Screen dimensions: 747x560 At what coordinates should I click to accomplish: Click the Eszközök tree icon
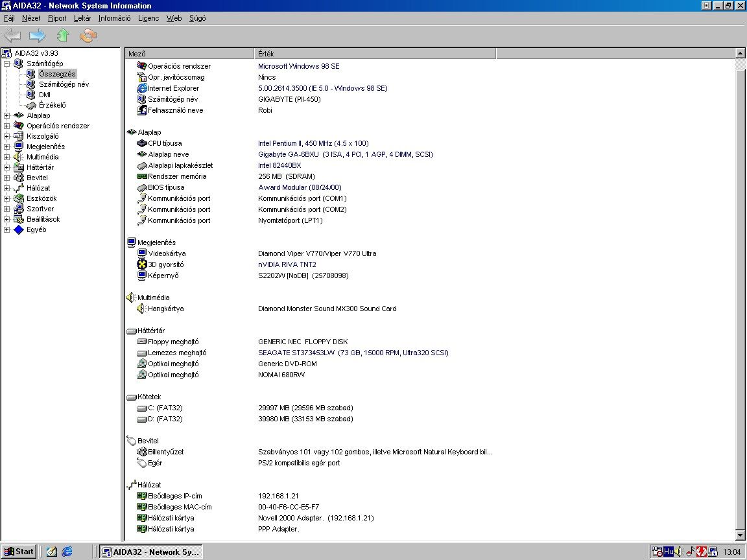pyautogui.click(x=19, y=198)
